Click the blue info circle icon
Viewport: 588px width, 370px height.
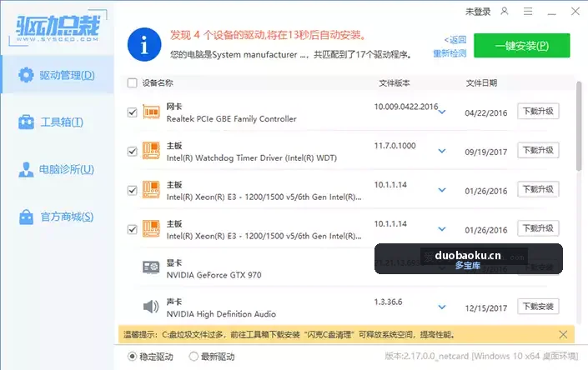144,44
